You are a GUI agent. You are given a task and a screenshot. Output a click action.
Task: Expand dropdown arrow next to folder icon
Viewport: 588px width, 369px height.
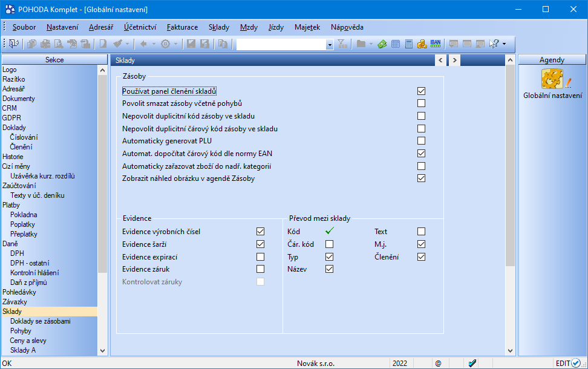(x=371, y=44)
